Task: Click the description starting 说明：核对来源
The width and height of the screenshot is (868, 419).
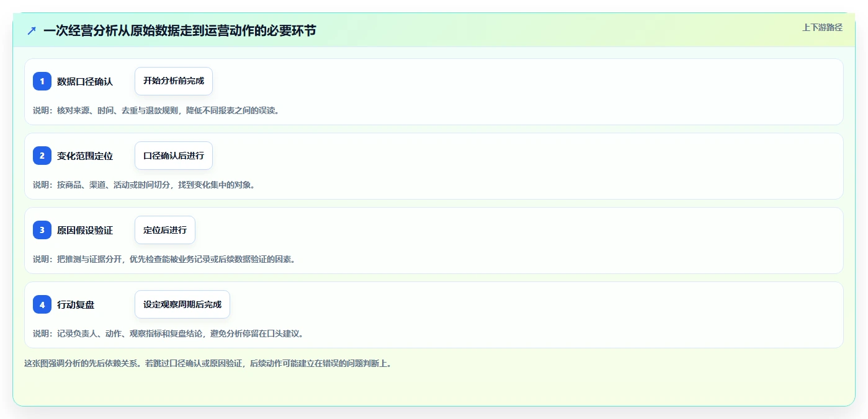Action: coord(156,110)
